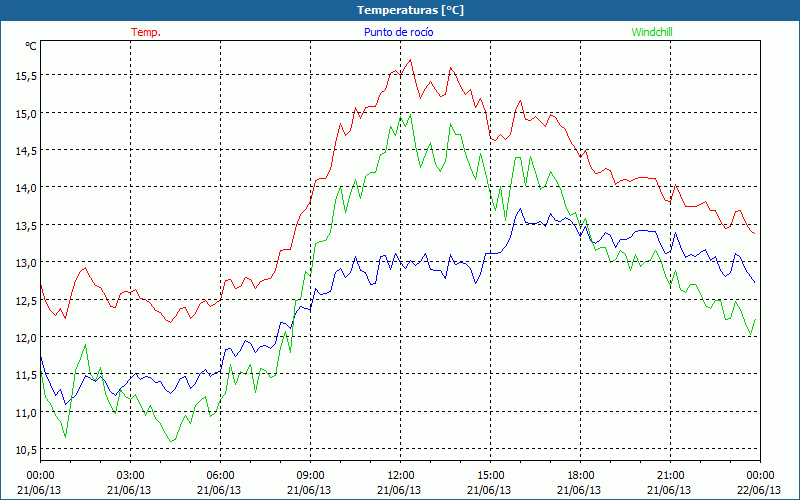The width and height of the screenshot is (800, 500).
Task: Click the "21/06/13" date under 12:00
Action: (x=399, y=490)
